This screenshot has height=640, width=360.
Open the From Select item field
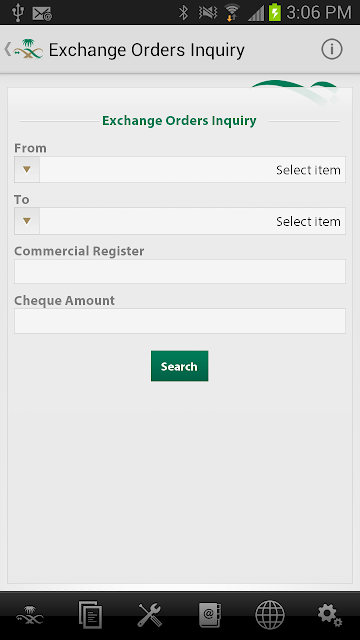coord(180,169)
